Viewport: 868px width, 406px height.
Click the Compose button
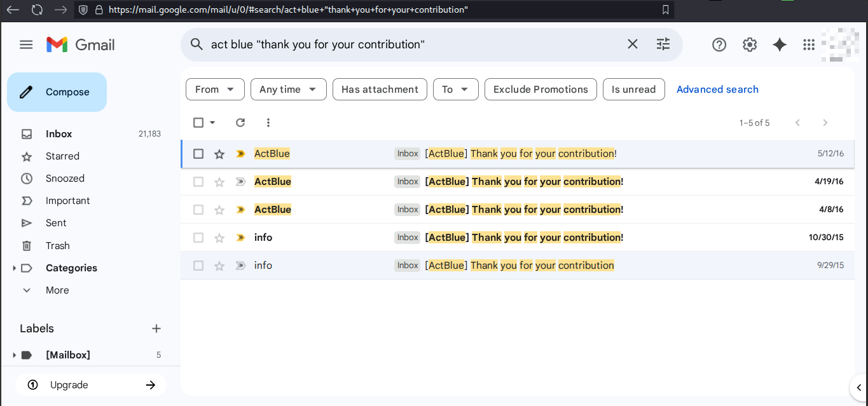click(x=57, y=92)
